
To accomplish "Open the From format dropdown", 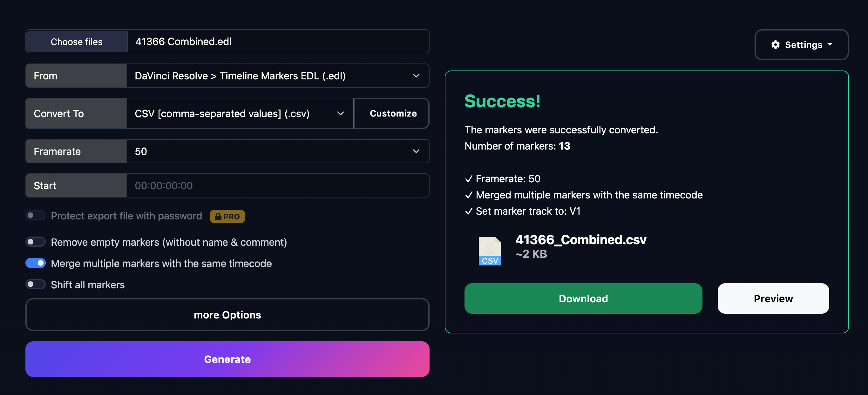I will click(x=278, y=76).
